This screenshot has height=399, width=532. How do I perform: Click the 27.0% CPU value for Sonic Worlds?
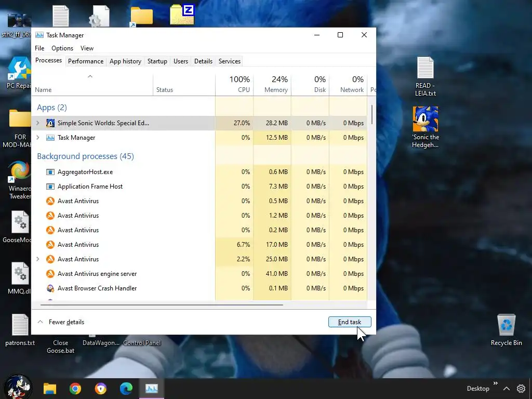click(242, 123)
